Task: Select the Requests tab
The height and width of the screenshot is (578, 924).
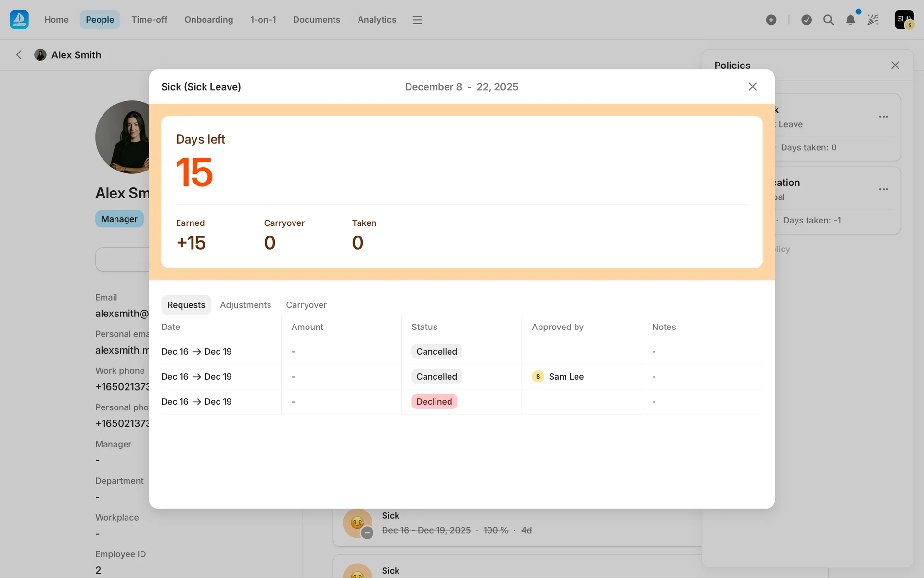Action: click(x=186, y=305)
